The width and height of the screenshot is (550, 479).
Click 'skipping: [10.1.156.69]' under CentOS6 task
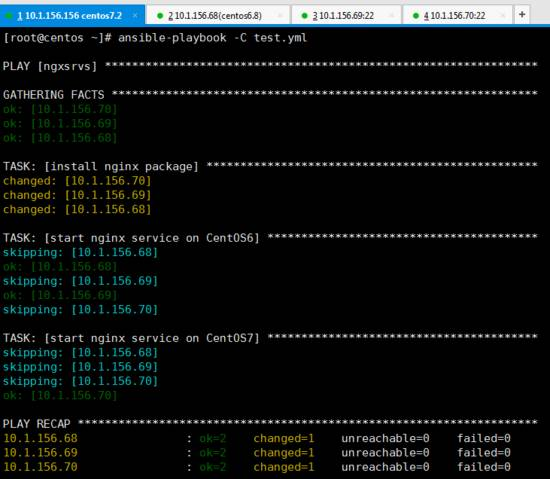tap(81, 281)
